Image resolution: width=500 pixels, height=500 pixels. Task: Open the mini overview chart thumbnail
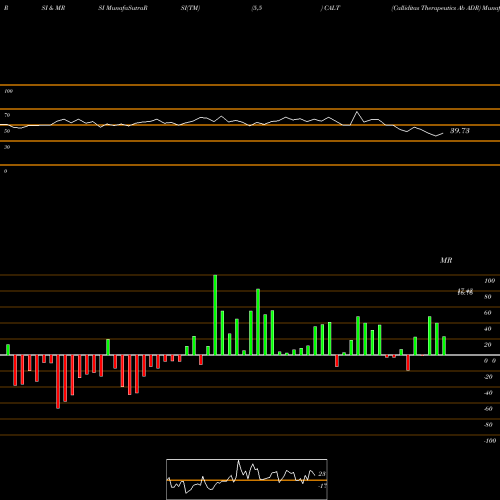tap(247, 479)
